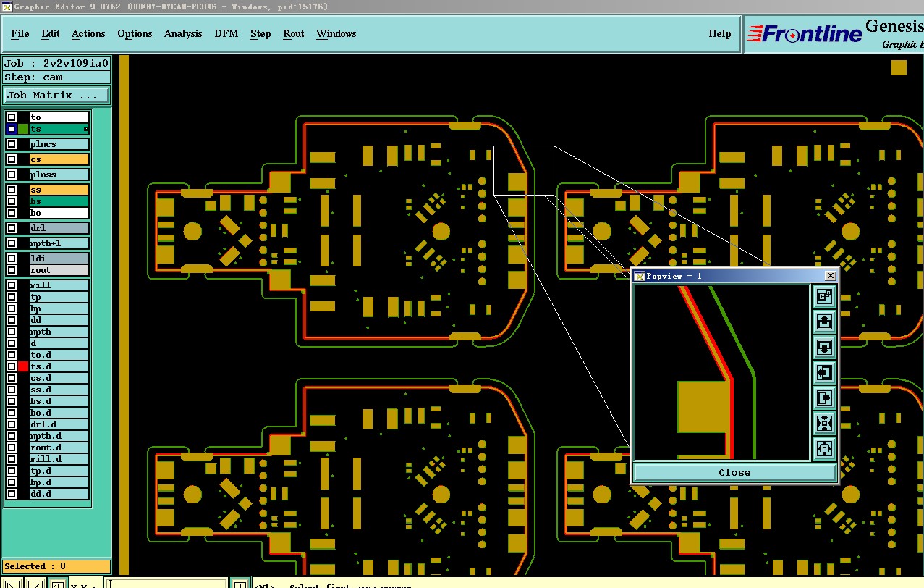Click the Popview zoom-in converging arrows icon
Image resolution: width=924 pixels, height=588 pixels.
(x=824, y=423)
